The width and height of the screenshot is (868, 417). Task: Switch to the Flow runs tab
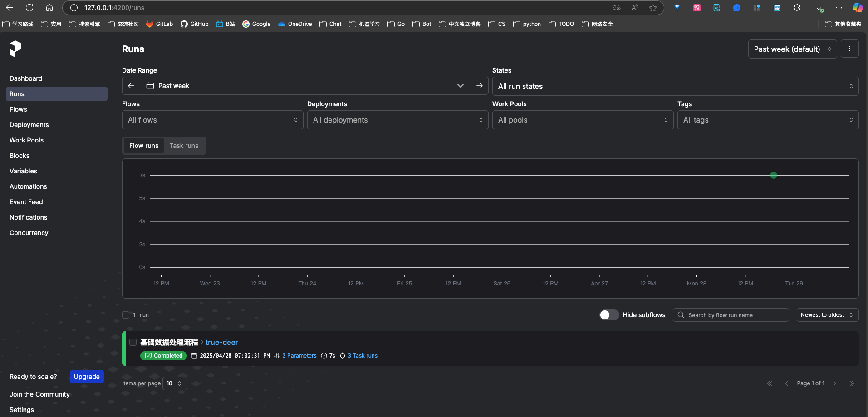click(144, 146)
